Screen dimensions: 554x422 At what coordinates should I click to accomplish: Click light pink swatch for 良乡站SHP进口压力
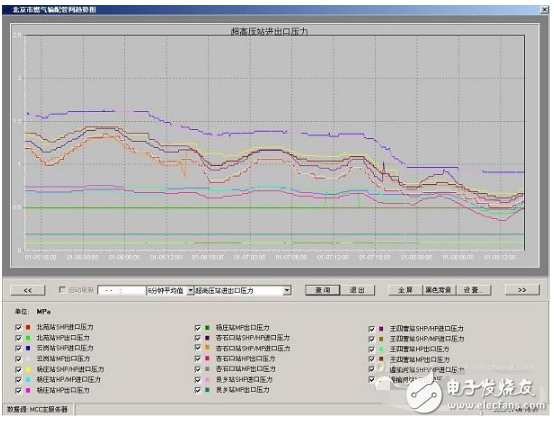[207, 380]
